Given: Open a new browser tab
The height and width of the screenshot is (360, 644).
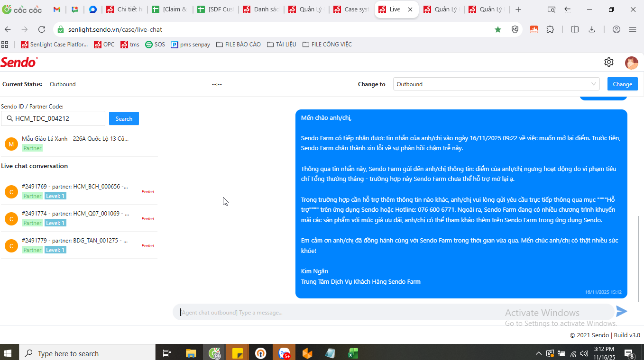Looking at the screenshot, I should [x=518, y=9].
